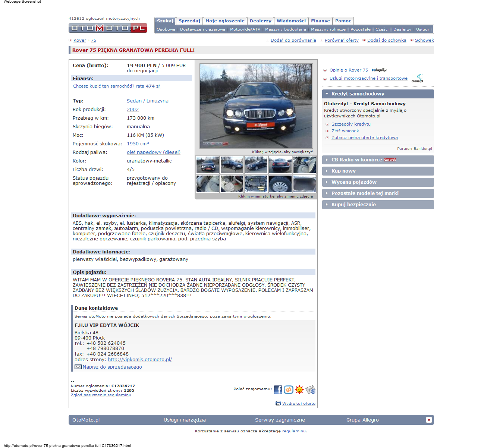503x448 pixels.
Task: Open the Sprzedaj tab
Action: tap(189, 21)
